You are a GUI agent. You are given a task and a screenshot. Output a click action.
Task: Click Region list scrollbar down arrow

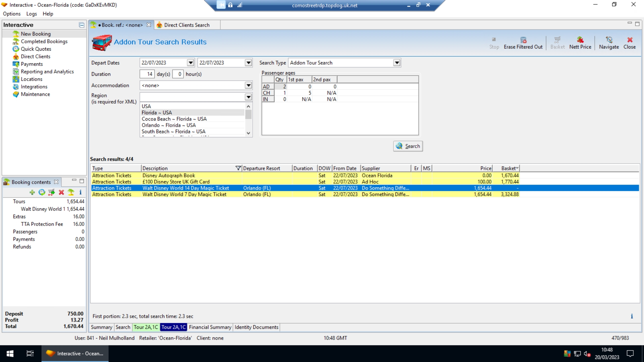(x=248, y=133)
